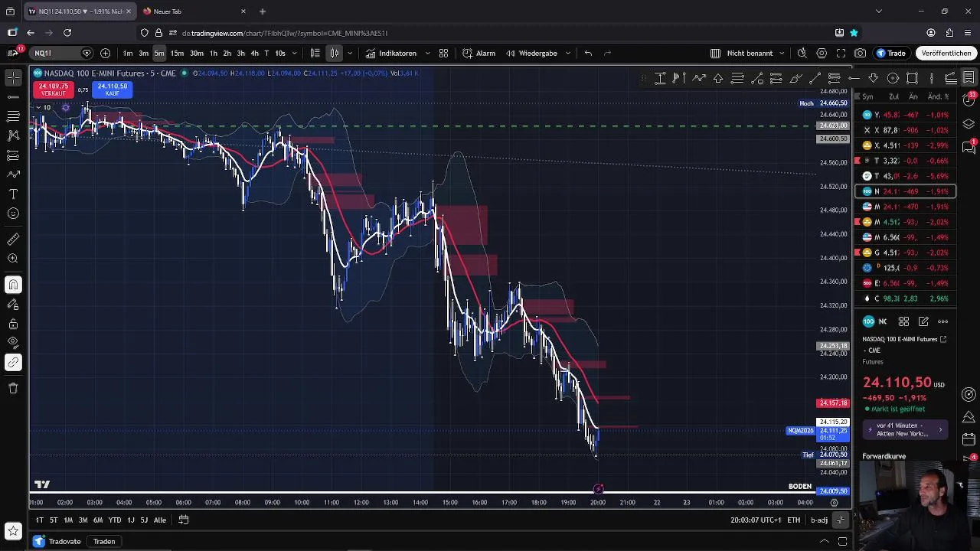Open indicator templates grid icon

point(443,53)
